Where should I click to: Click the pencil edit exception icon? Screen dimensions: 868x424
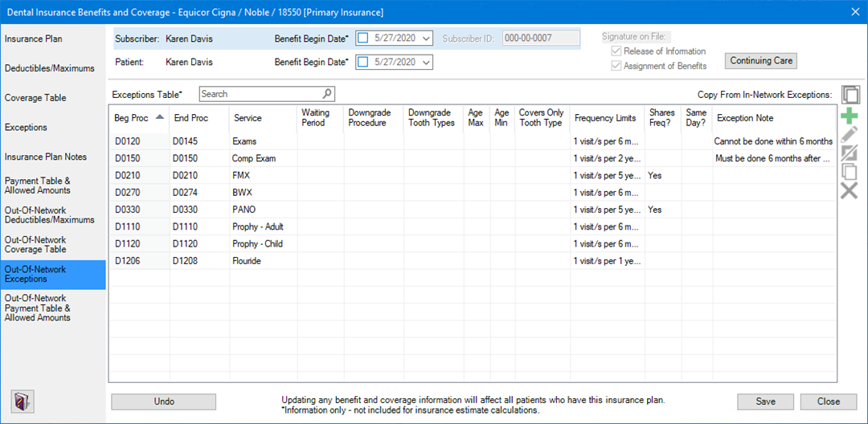[849, 135]
